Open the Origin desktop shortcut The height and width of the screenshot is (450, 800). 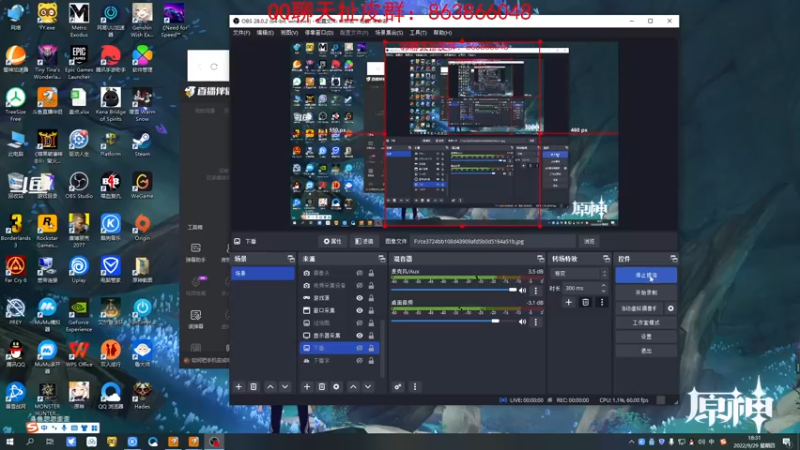(x=142, y=228)
